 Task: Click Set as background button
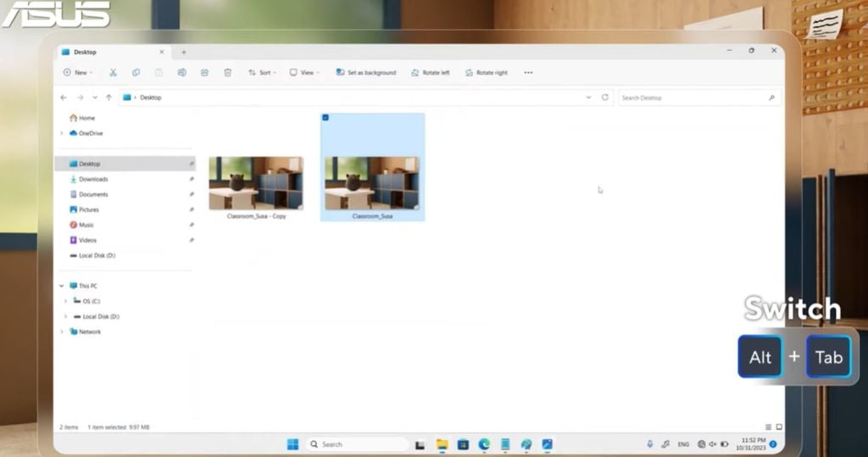(x=365, y=73)
